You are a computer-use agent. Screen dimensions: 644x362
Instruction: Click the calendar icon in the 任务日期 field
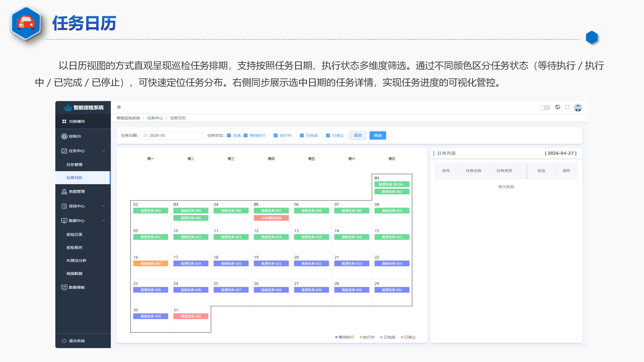(x=146, y=135)
